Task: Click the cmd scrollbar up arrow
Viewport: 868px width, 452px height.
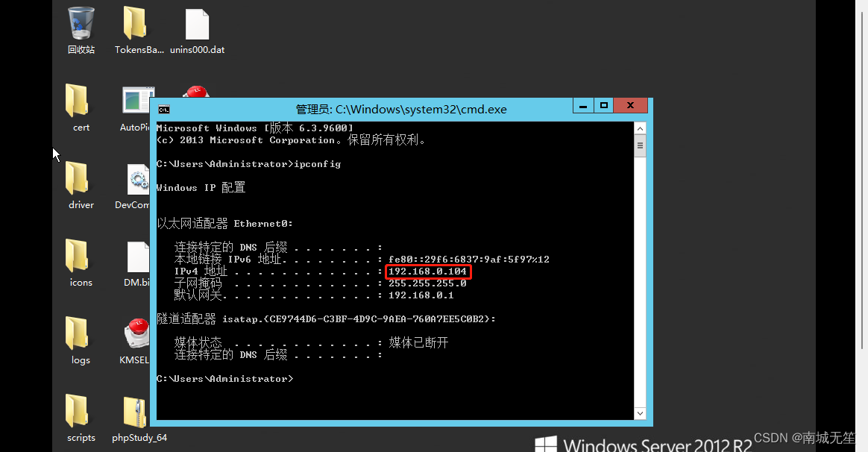Action: 640,128
